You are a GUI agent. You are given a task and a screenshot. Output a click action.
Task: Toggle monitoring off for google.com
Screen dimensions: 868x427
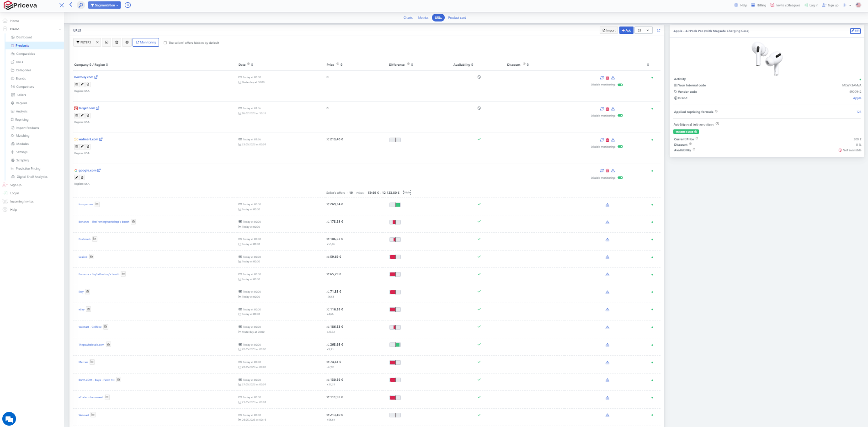[x=620, y=177]
